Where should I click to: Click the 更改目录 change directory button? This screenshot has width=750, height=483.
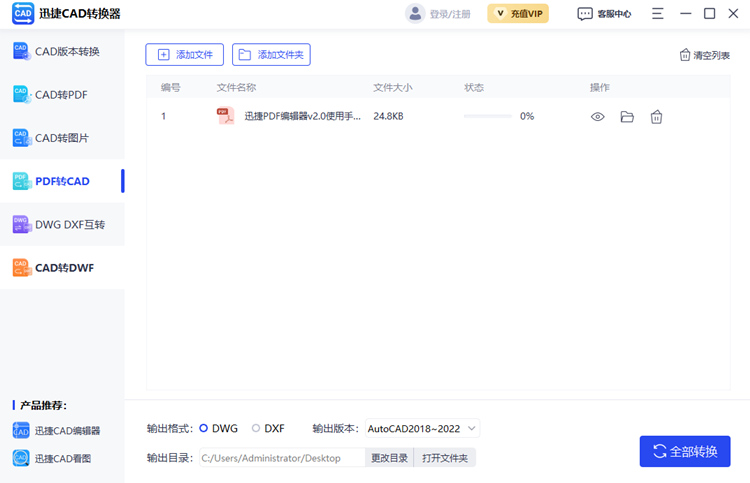[x=389, y=458]
